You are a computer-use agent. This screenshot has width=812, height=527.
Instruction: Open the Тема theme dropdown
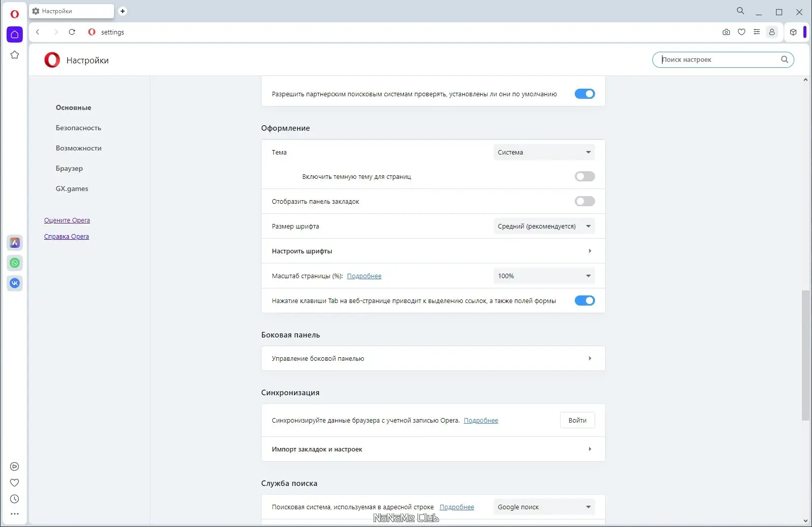click(544, 152)
